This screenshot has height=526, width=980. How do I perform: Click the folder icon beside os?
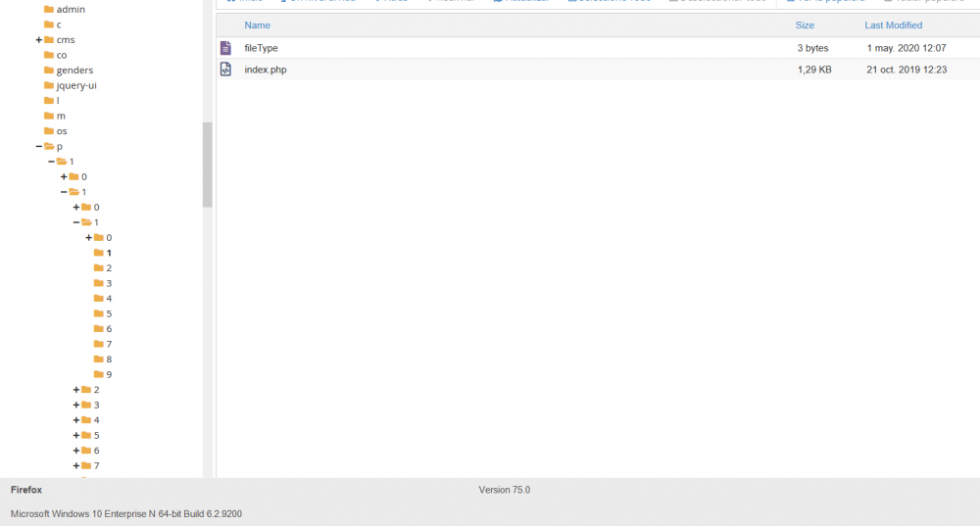click(x=49, y=130)
